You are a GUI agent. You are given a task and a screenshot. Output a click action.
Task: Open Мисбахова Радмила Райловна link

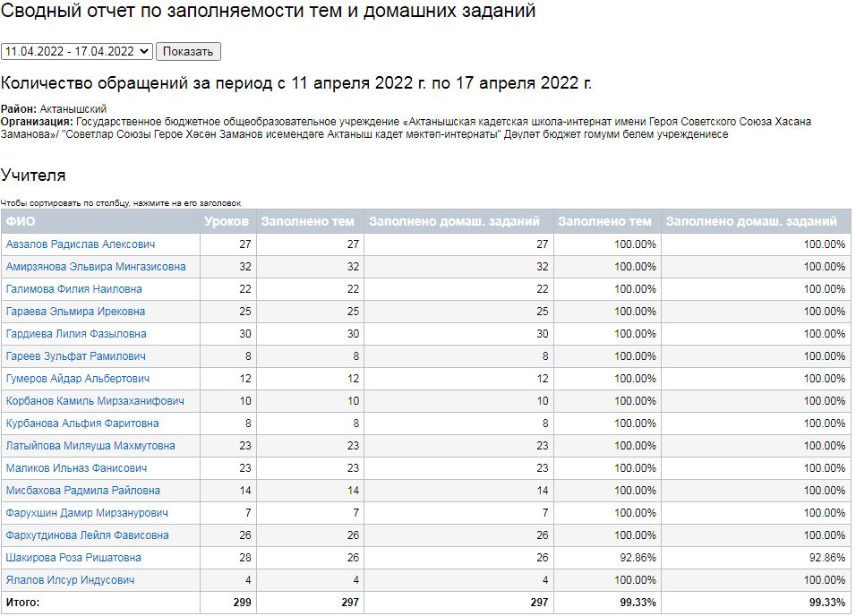tap(83, 491)
